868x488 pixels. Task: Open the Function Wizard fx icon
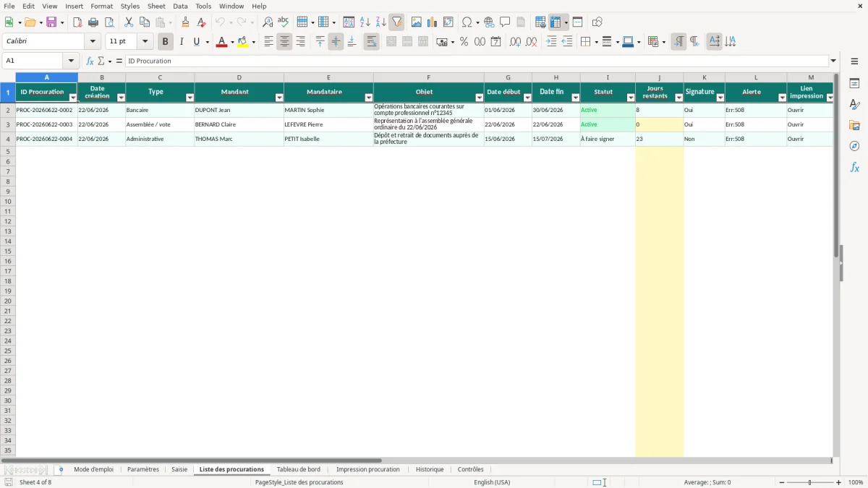pyautogui.click(x=90, y=61)
